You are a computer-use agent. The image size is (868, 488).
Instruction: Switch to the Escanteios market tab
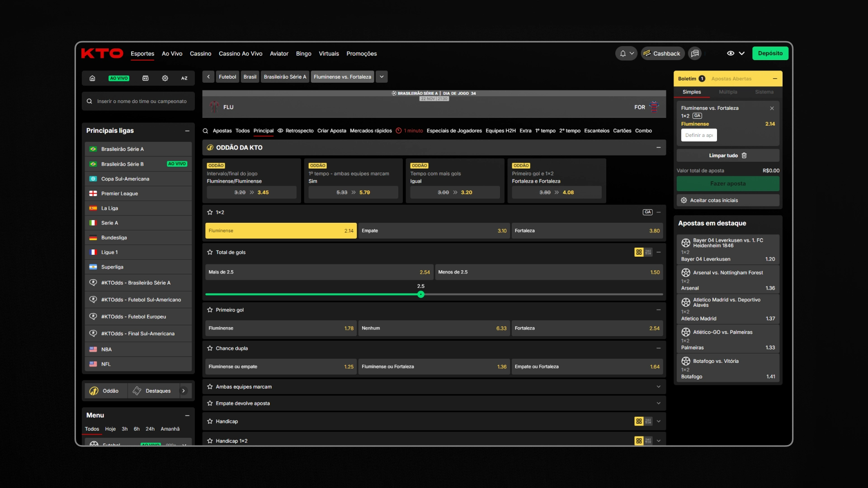point(596,131)
